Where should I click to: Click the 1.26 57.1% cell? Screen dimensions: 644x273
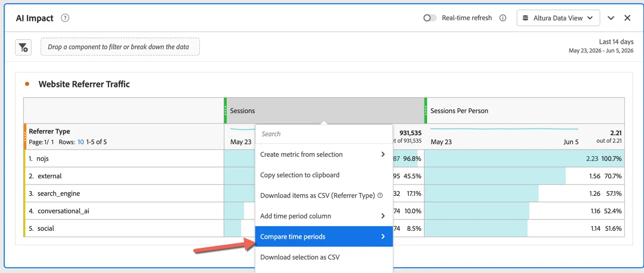(x=525, y=193)
